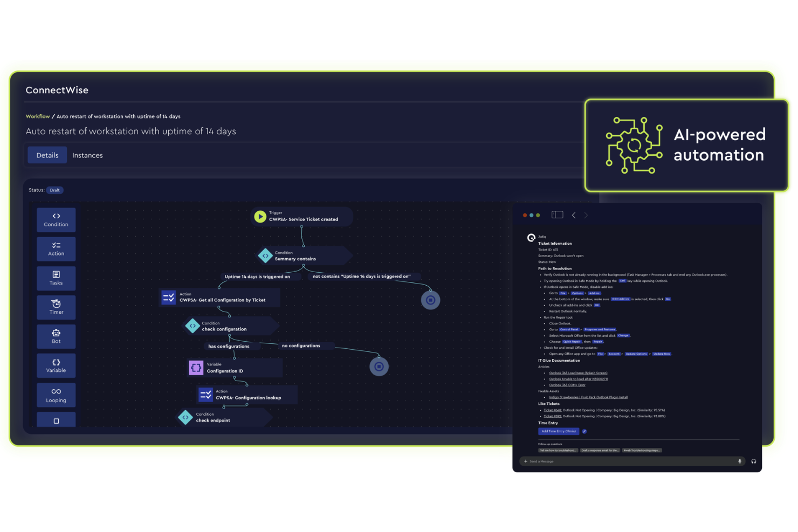Click the Zofiq avatar logo
The width and height of the screenshot is (798, 532).
coord(531,238)
